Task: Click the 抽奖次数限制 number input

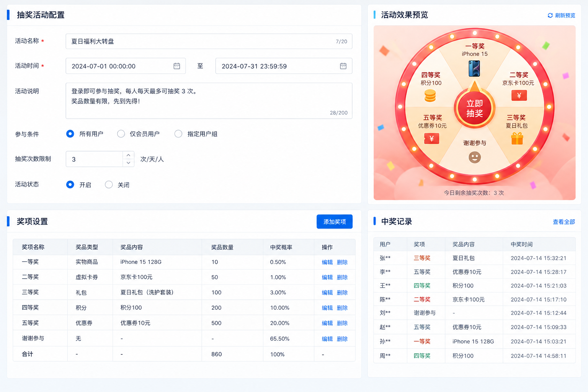Action: [95, 159]
